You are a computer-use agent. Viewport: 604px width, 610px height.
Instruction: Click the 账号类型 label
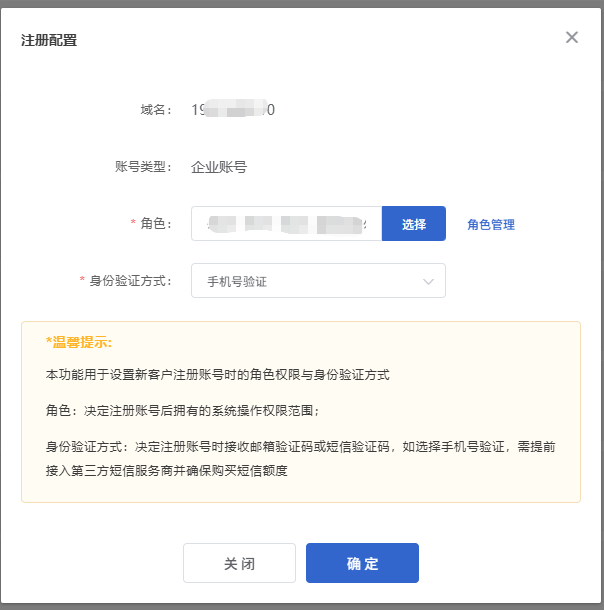pos(145,167)
